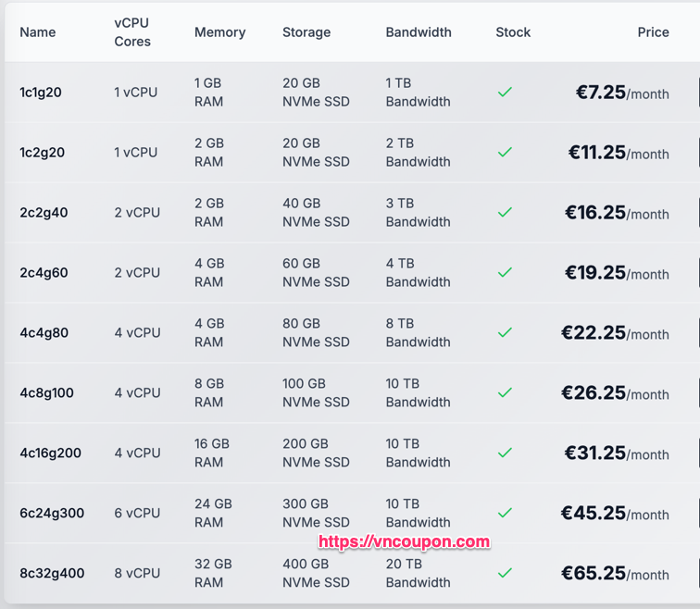
Task: Click the Memory column header
Action: pyautogui.click(x=220, y=32)
